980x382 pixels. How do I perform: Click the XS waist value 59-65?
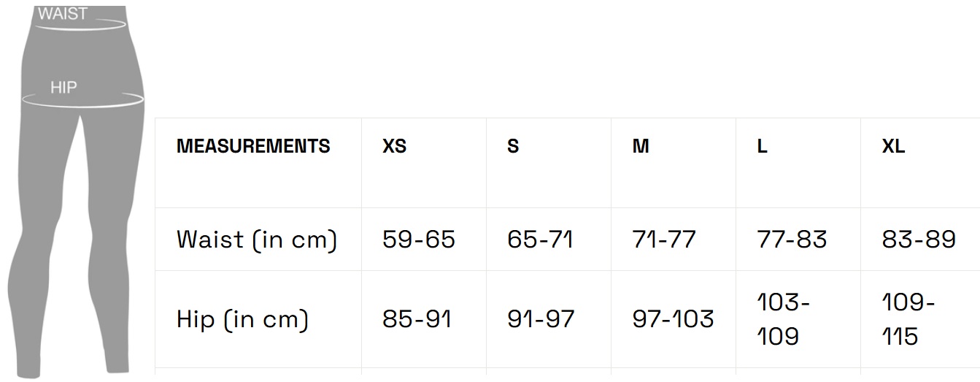[x=419, y=240]
